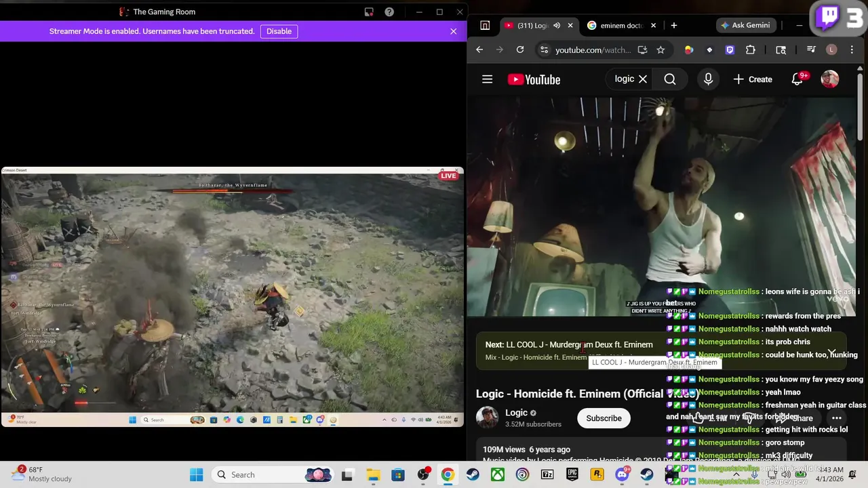The image size is (868, 488).
Task: Open the Chrome profile 'L' avatar
Action: point(831,49)
